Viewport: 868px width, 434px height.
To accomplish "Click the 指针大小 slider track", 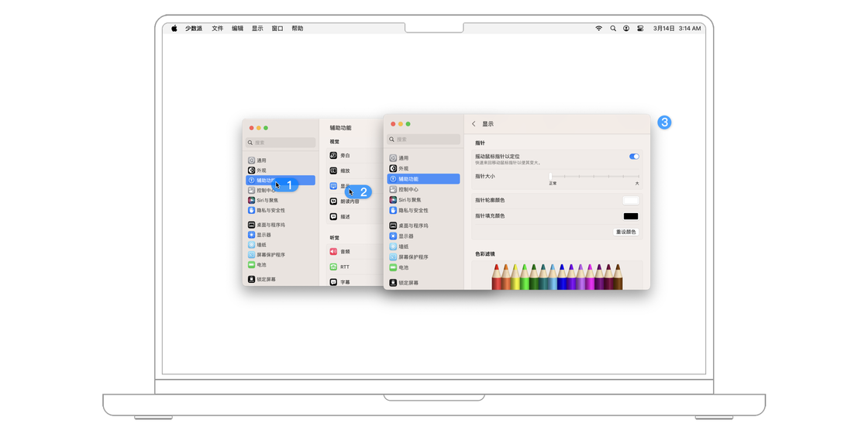I will [594, 177].
